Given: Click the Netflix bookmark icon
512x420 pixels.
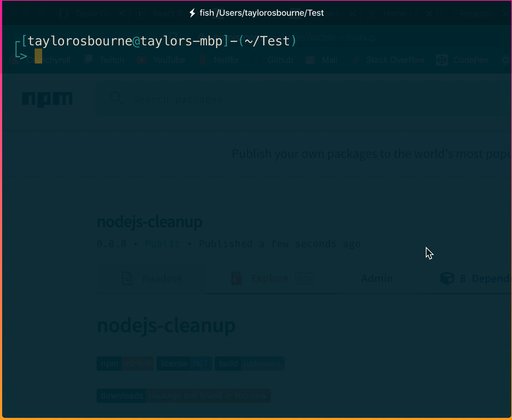Looking at the screenshot, I should (x=202, y=60).
